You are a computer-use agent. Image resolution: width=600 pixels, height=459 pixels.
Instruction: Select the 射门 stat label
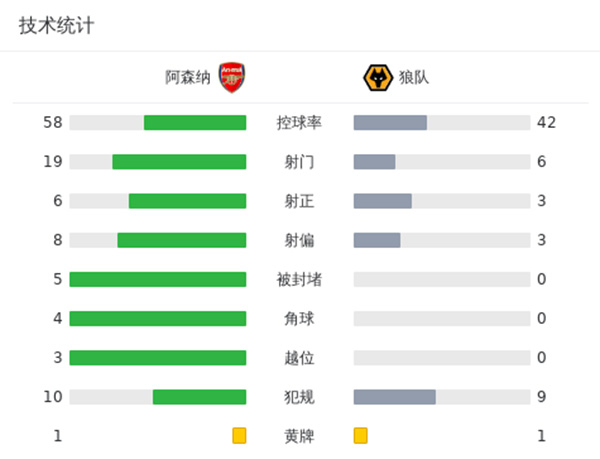pos(299,162)
